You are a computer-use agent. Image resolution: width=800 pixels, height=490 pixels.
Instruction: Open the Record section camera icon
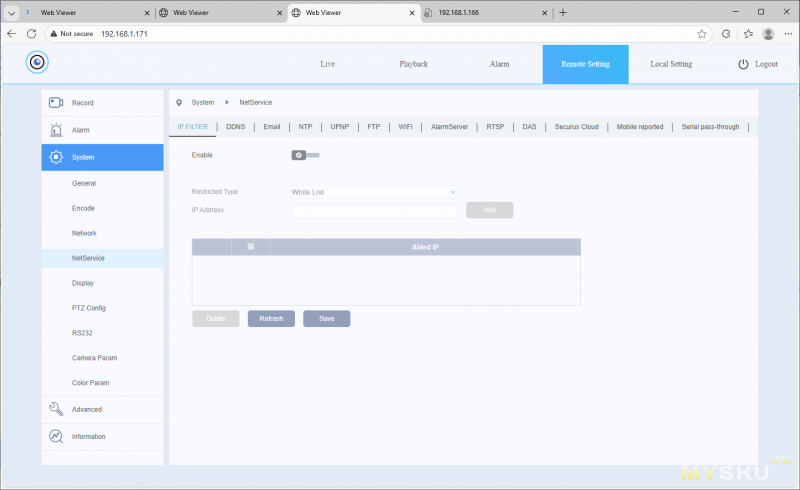tap(56, 103)
